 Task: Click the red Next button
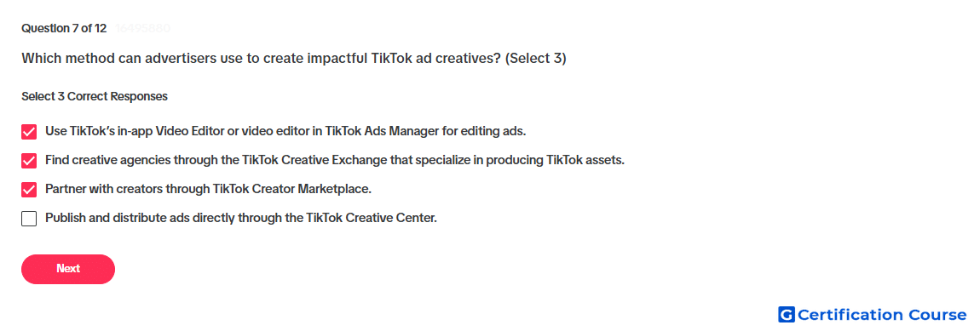click(68, 269)
